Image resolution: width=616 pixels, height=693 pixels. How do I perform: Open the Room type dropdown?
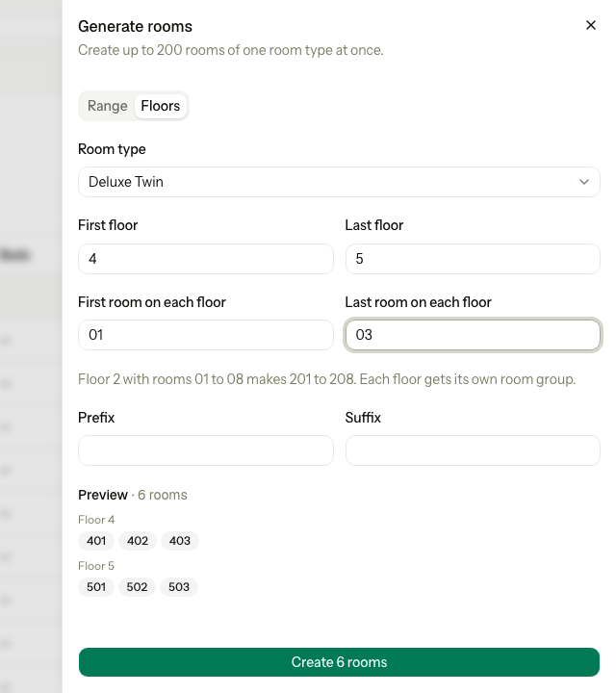click(x=339, y=182)
